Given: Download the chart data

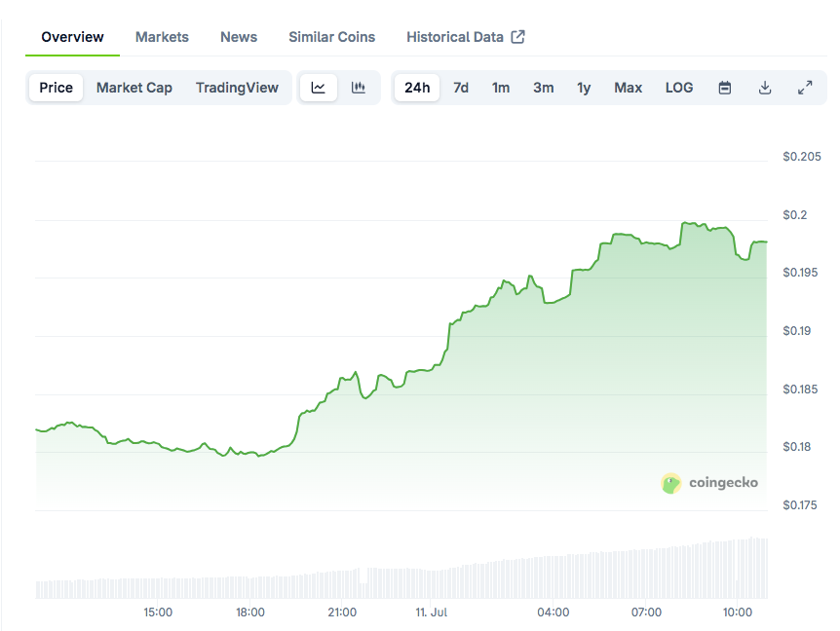Looking at the screenshot, I should (765, 88).
